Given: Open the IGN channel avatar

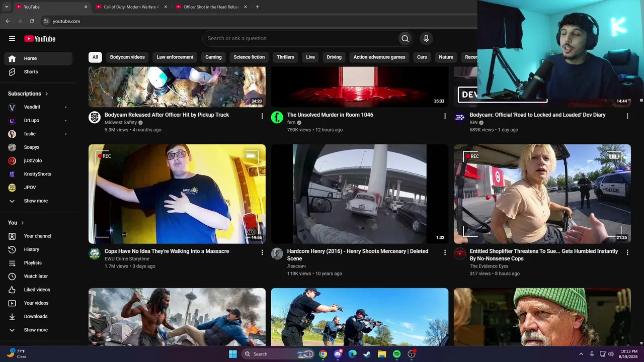Looking at the screenshot, I should point(460,118).
